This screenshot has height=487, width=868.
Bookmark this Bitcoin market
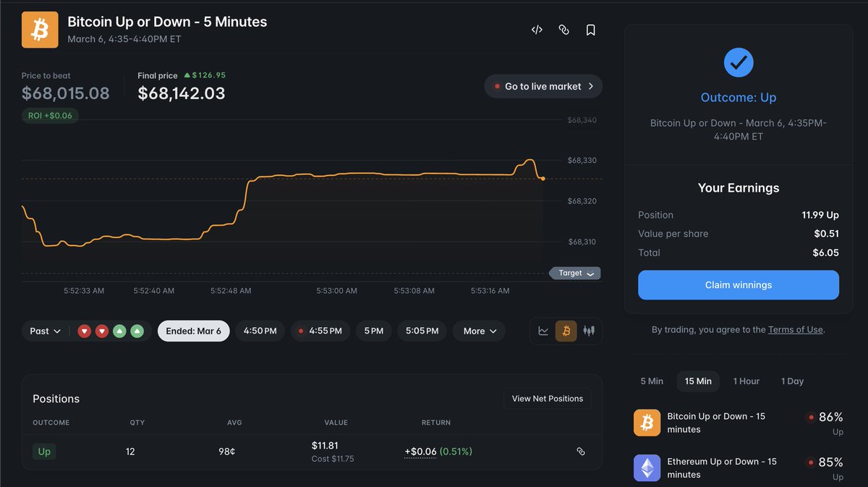tap(590, 30)
